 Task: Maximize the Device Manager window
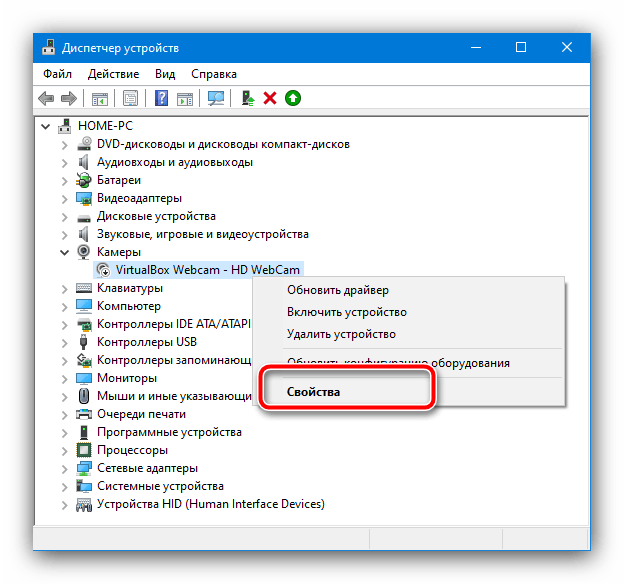(521, 47)
